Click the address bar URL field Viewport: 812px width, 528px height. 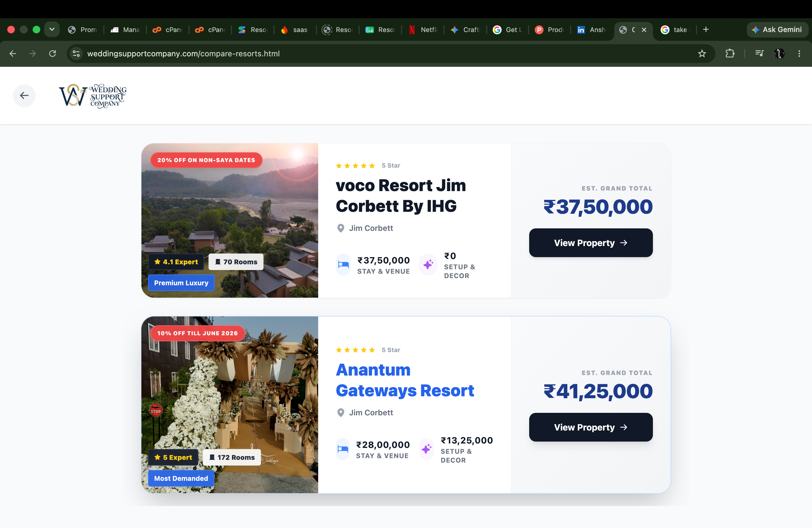(391, 54)
